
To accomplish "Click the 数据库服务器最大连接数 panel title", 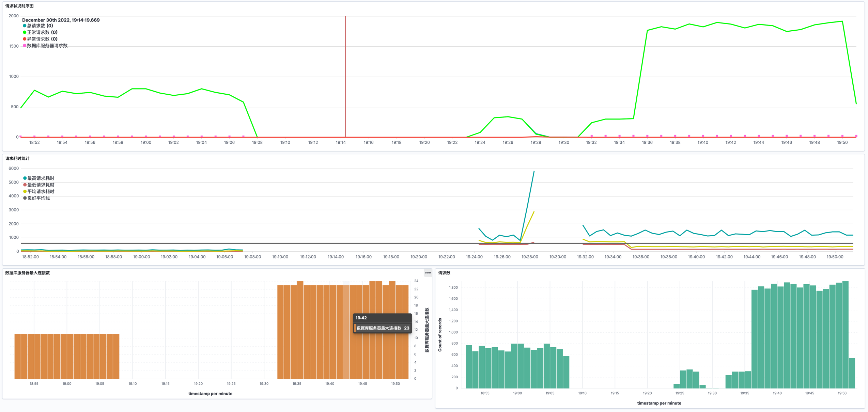I will (28, 273).
